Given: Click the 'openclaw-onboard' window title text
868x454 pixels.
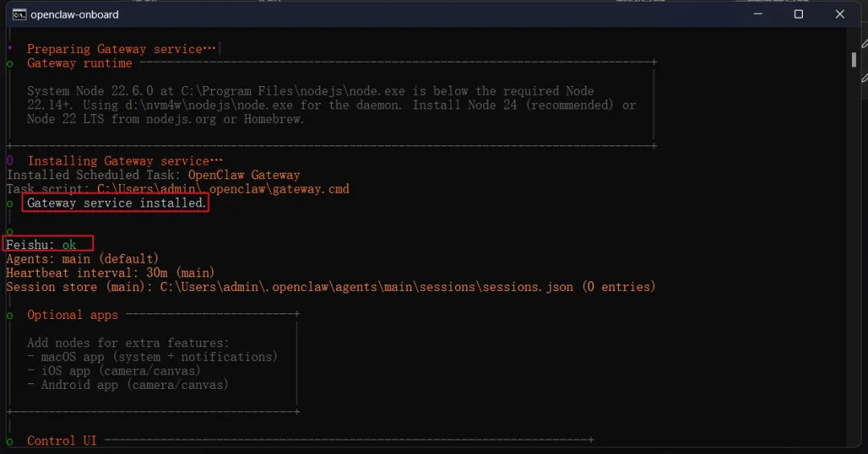Looking at the screenshot, I should coord(75,15).
